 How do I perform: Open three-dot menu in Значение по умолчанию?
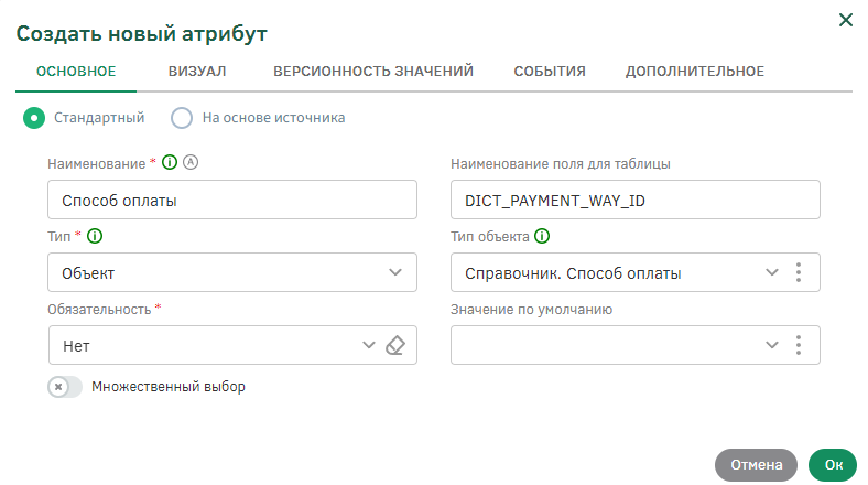[799, 345]
